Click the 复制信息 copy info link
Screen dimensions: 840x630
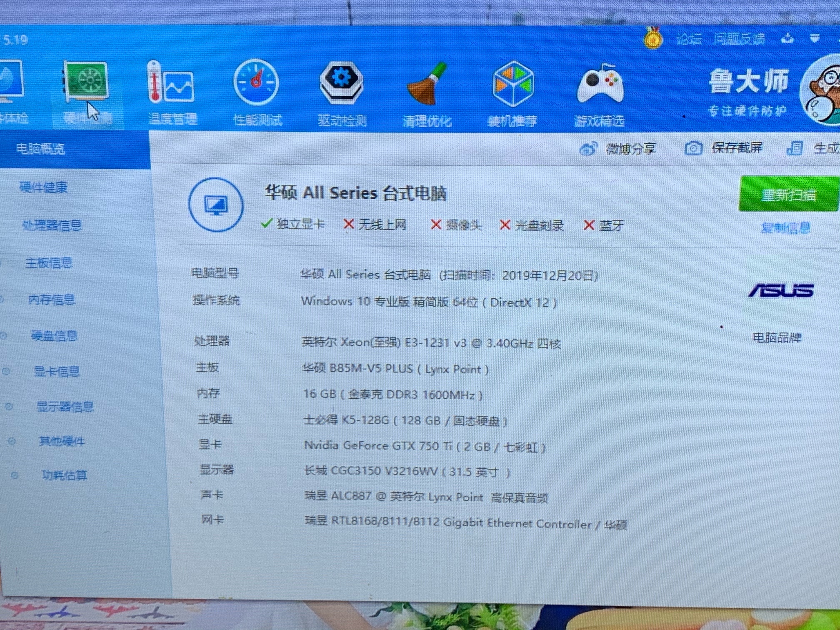[x=785, y=228]
